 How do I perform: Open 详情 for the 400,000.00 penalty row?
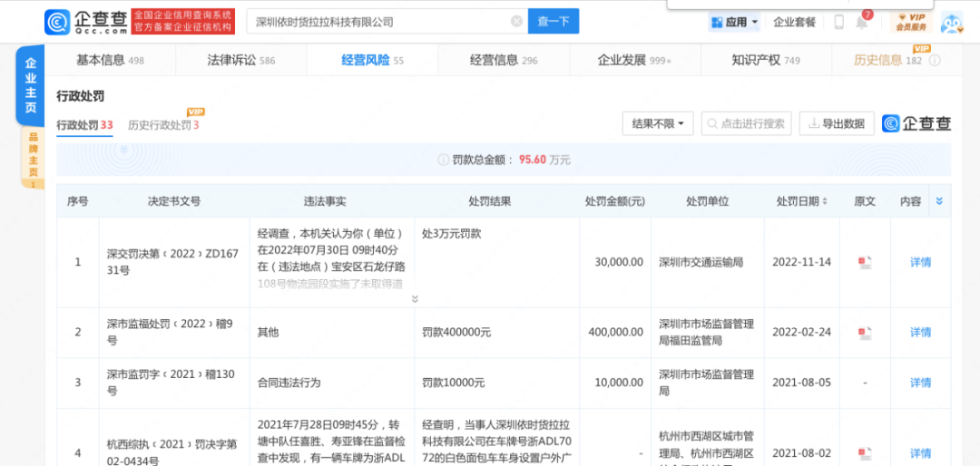tap(920, 333)
